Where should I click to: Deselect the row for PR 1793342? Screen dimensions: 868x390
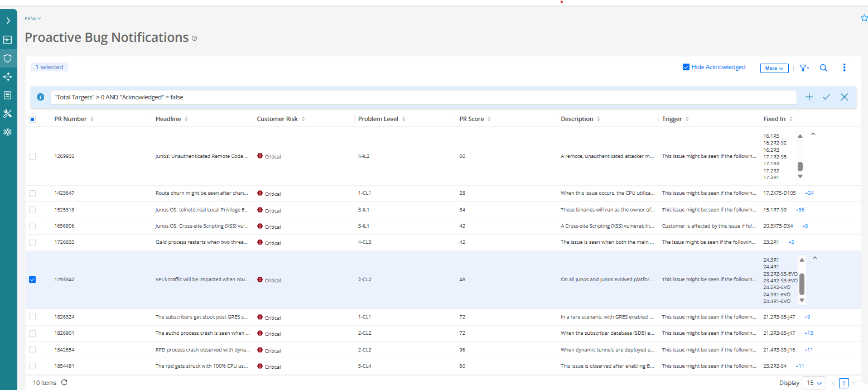[32, 280]
